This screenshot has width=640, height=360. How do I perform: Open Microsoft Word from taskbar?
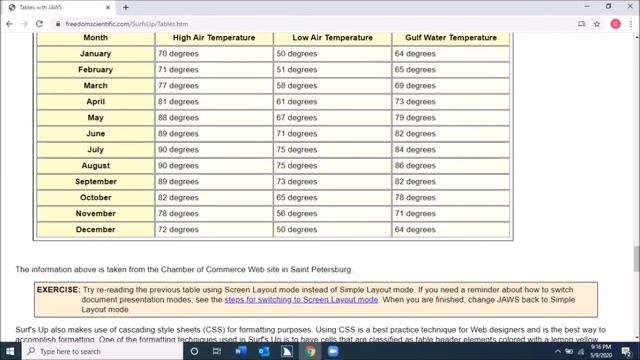coord(241,351)
